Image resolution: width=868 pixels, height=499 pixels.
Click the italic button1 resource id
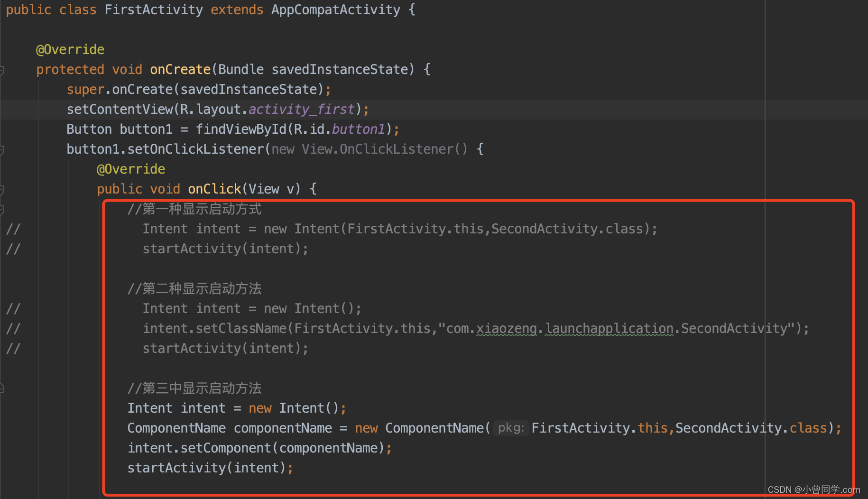(359, 129)
